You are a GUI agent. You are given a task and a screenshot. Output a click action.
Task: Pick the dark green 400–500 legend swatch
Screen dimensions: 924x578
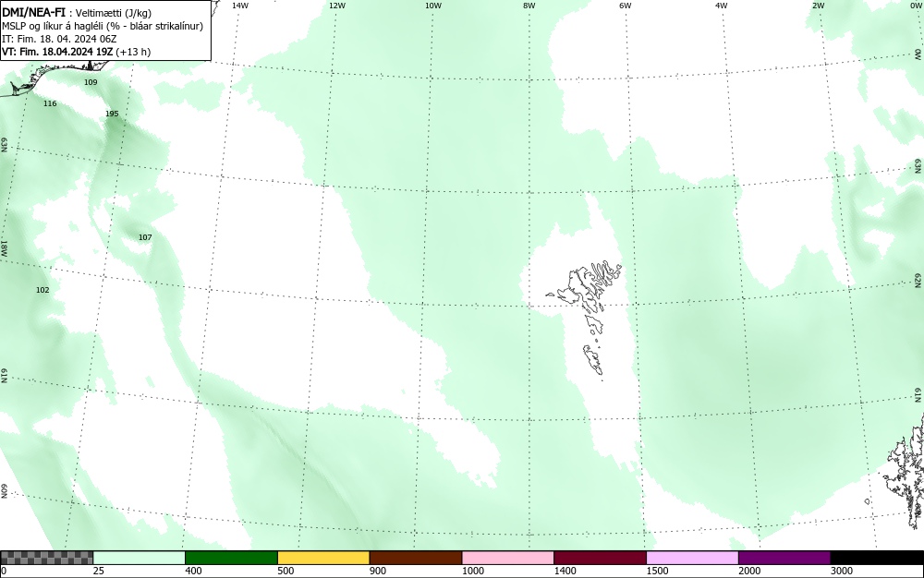pos(231,558)
